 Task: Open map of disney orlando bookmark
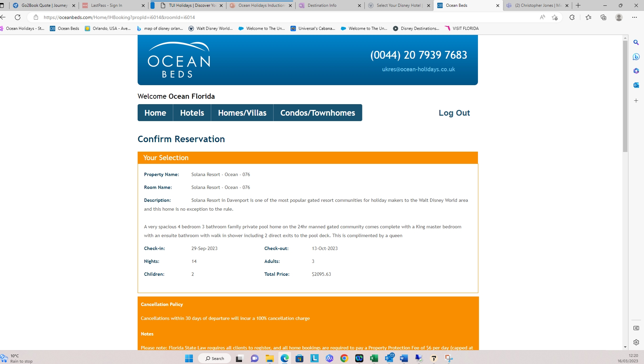coord(160,28)
